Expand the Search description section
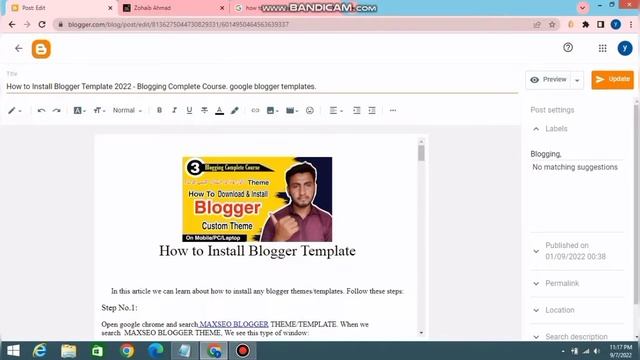The image size is (640, 360). coord(536,337)
